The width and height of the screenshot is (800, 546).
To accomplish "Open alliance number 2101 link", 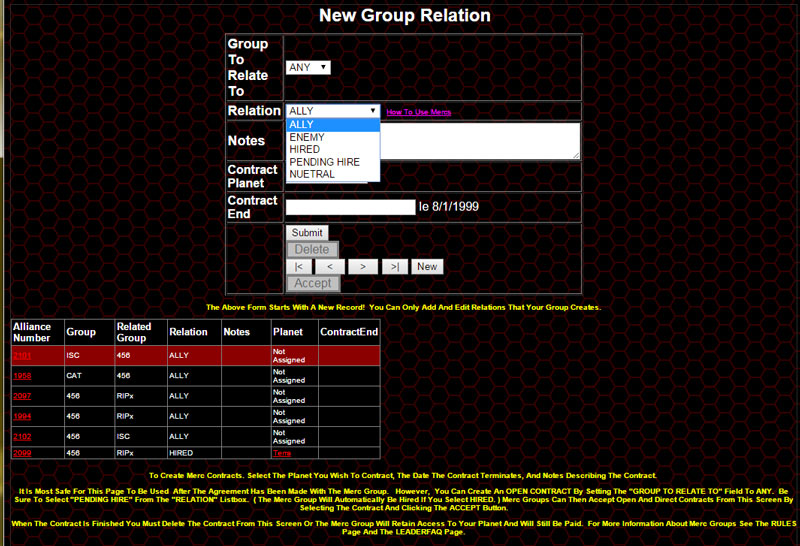I will [23, 355].
